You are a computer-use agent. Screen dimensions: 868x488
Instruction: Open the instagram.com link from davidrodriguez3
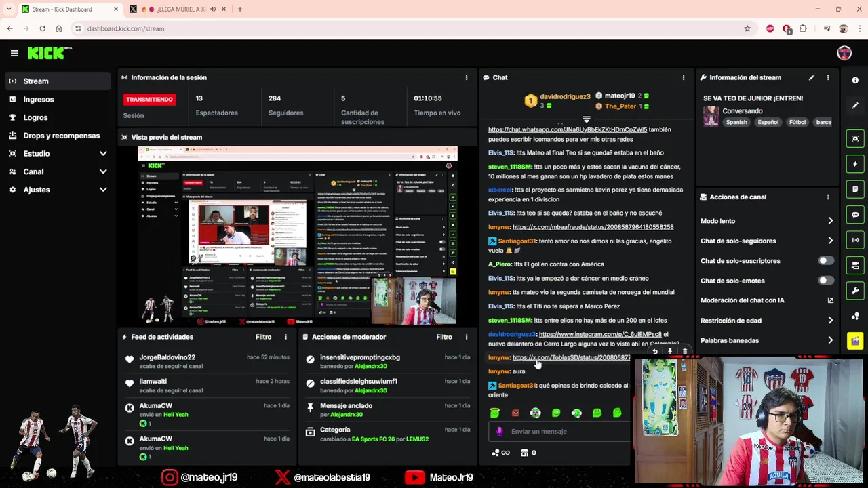pos(600,334)
